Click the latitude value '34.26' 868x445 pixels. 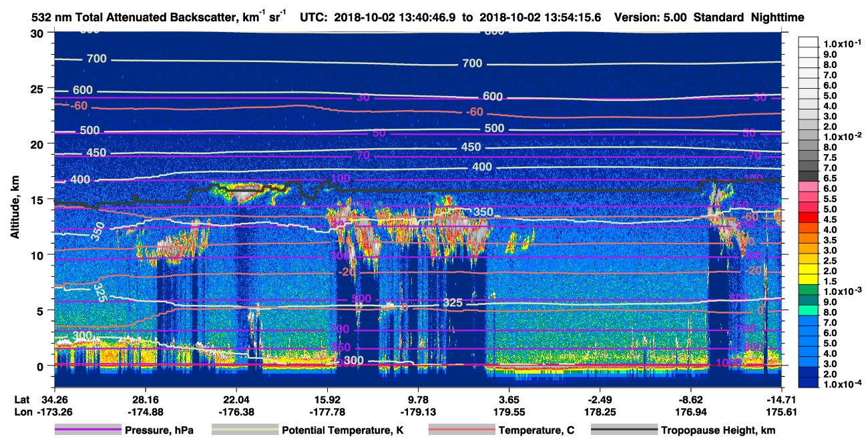[x=54, y=399]
